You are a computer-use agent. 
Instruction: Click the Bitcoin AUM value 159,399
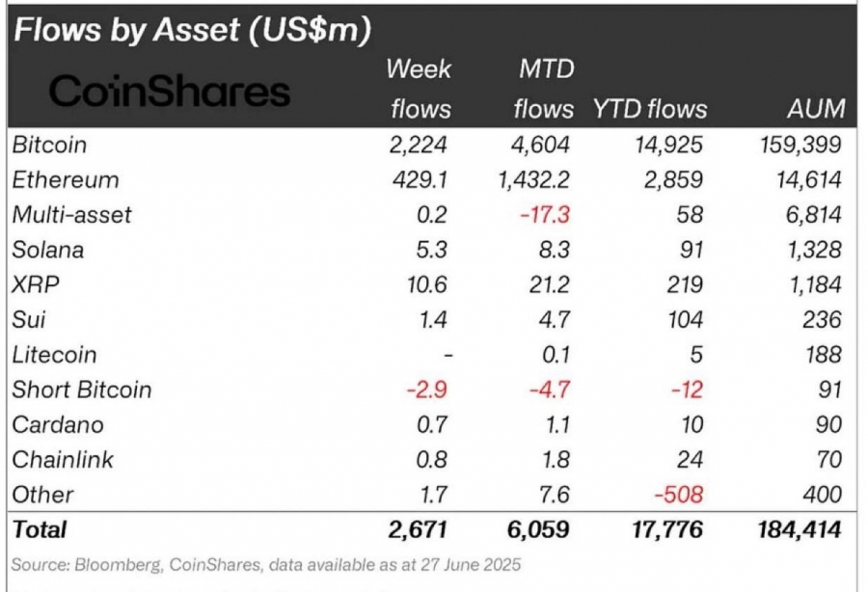tap(800, 145)
